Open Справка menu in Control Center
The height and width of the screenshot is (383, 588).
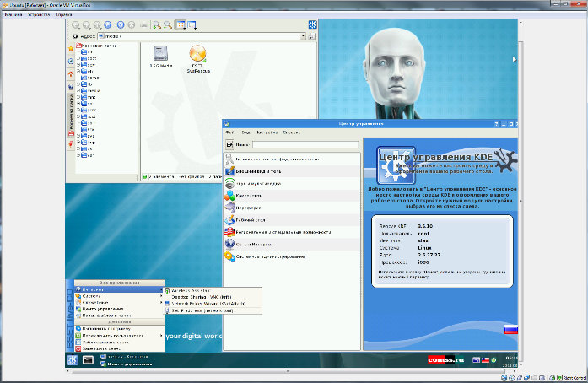291,132
